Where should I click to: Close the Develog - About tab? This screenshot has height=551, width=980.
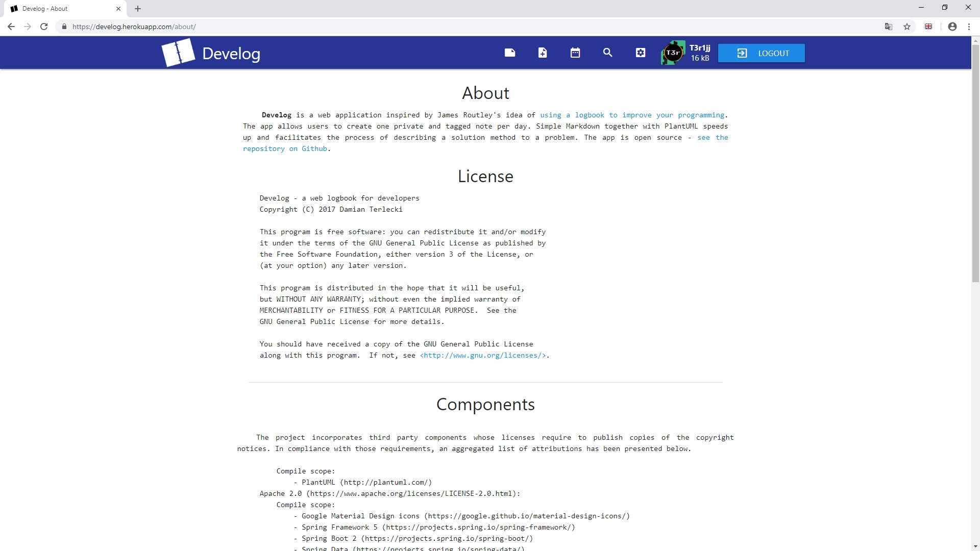click(x=118, y=9)
